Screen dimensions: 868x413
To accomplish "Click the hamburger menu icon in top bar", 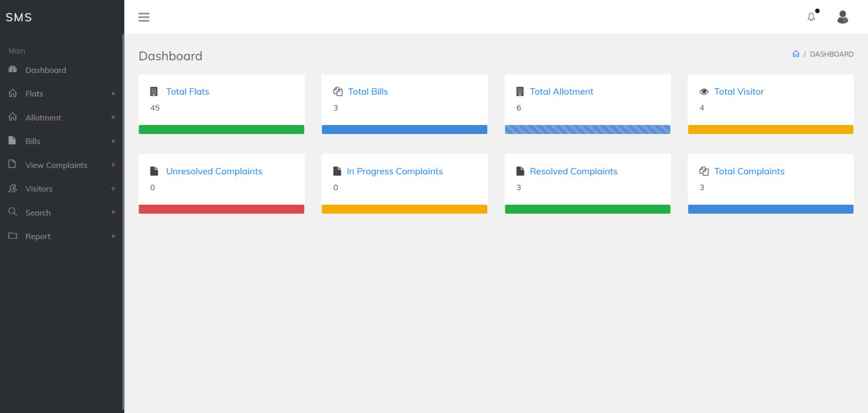I will (x=144, y=17).
